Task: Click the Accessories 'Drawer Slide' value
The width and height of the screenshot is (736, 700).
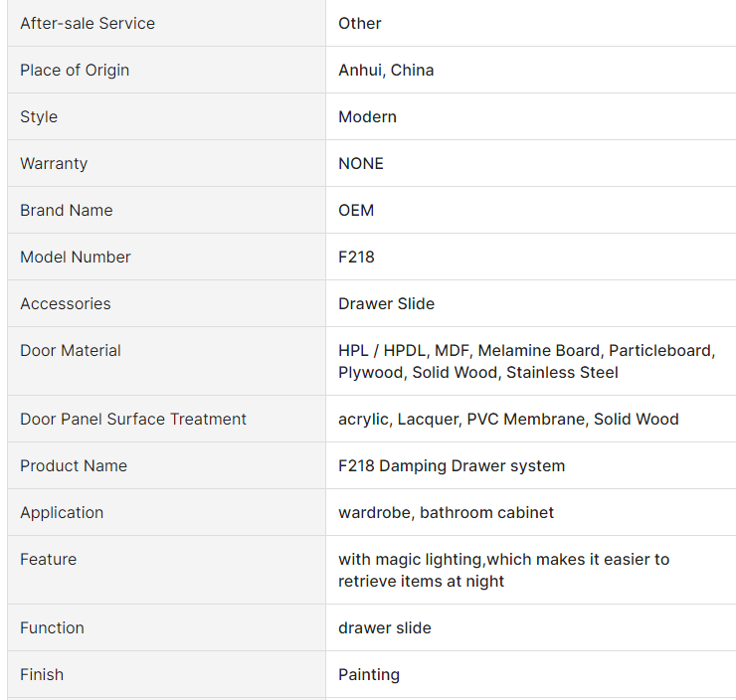Action: pyautogui.click(x=386, y=304)
